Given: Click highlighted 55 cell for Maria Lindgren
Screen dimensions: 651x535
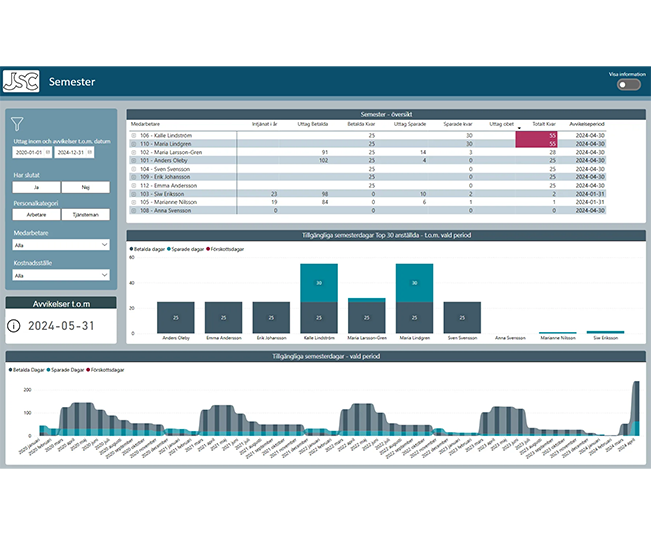Looking at the screenshot, I should pyautogui.click(x=536, y=144).
